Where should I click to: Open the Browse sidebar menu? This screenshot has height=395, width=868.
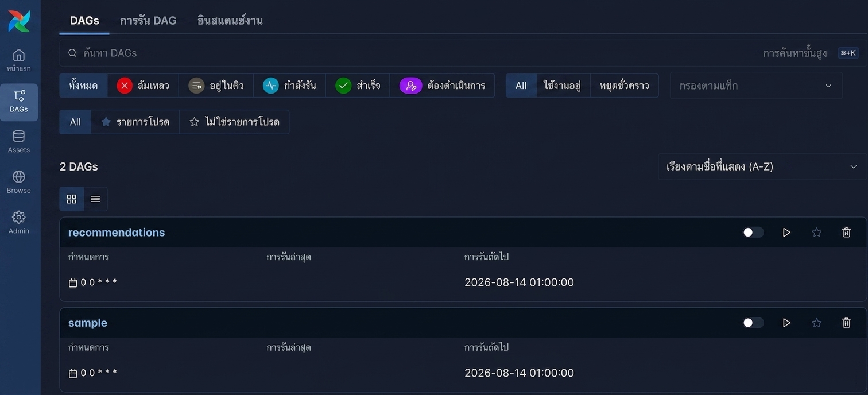pyautogui.click(x=19, y=183)
